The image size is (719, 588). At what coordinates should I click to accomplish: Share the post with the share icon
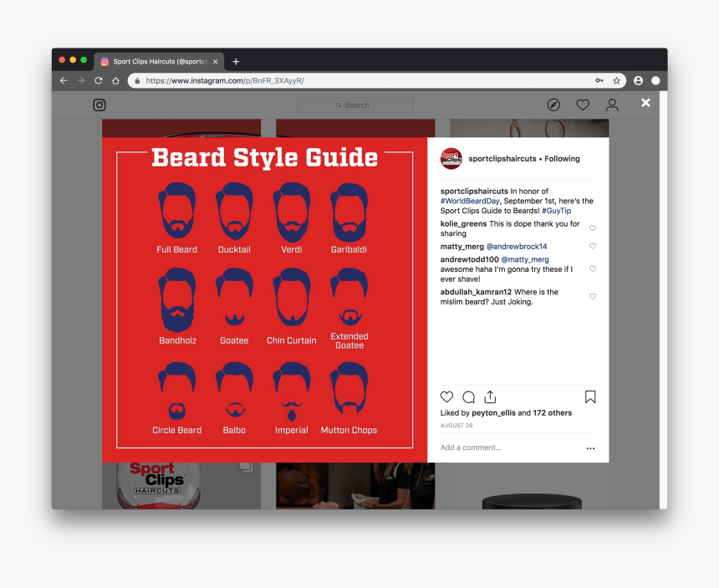[x=490, y=396]
